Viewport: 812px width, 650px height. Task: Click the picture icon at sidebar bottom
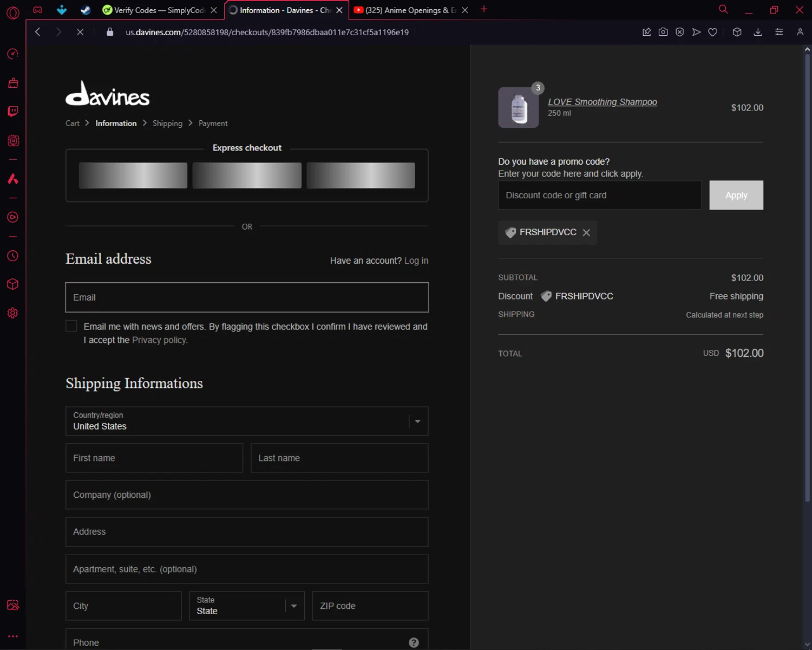(13, 605)
